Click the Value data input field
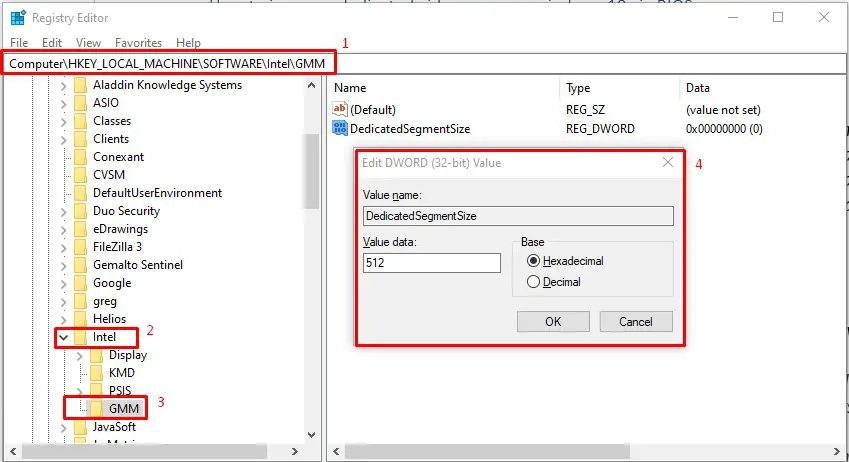Screen dimensions: 849x462 pyautogui.click(x=432, y=263)
